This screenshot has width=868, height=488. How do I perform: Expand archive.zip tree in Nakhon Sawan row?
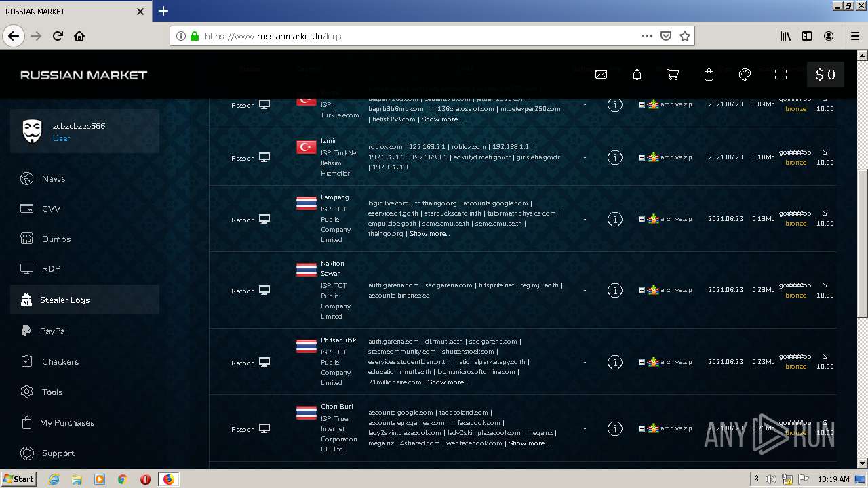point(642,290)
